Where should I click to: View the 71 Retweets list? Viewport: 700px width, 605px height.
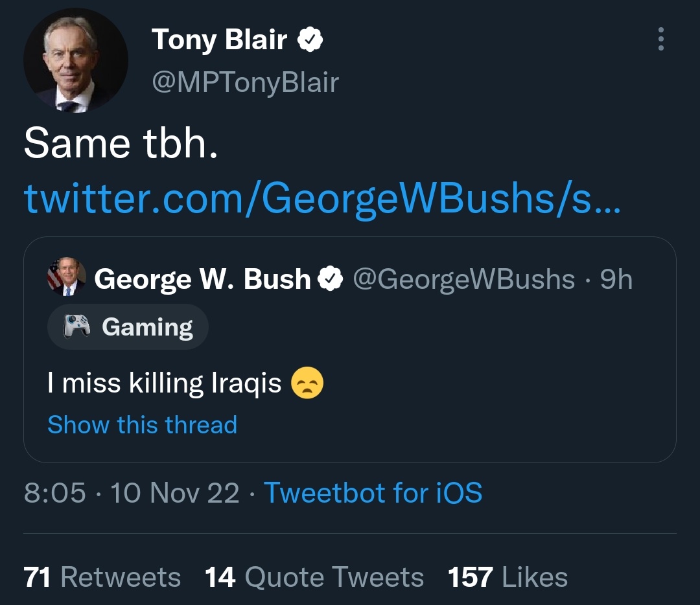tap(102, 577)
